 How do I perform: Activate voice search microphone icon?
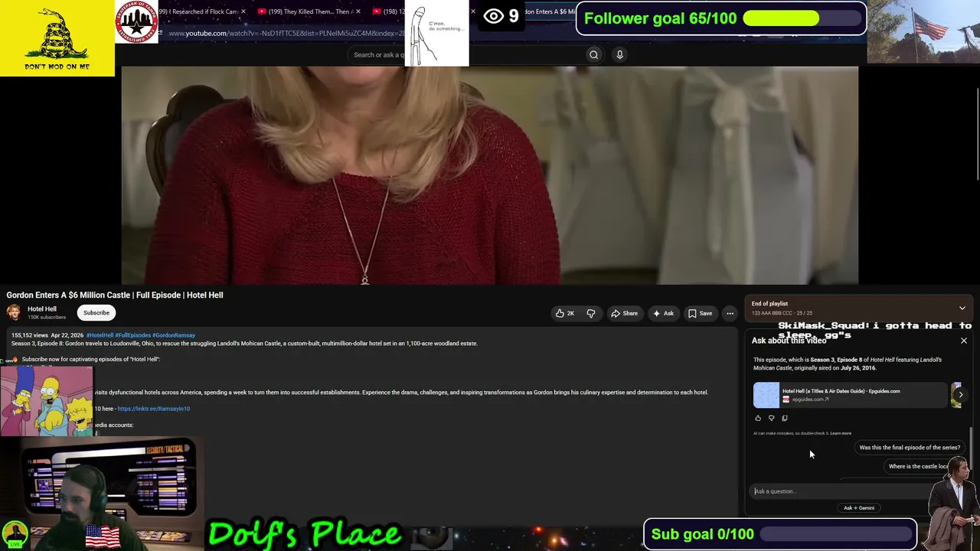click(x=619, y=54)
